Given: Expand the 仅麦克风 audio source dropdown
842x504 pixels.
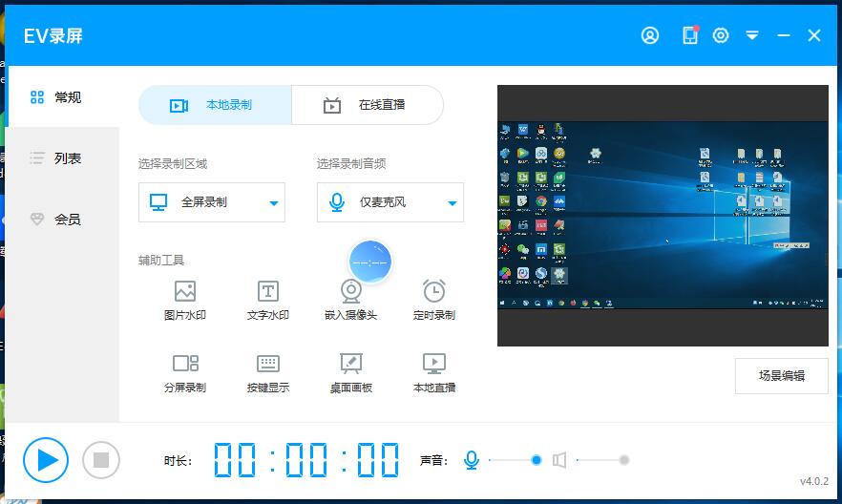Looking at the screenshot, I should pyautogui.click(x=390, y=202).
